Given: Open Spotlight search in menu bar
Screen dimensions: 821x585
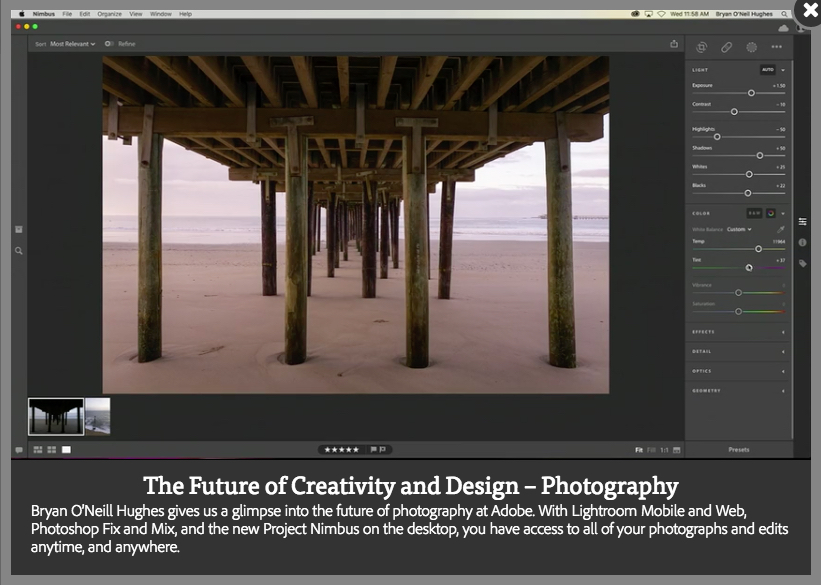Looking at the screenshot, I should (x=784, y=14).
